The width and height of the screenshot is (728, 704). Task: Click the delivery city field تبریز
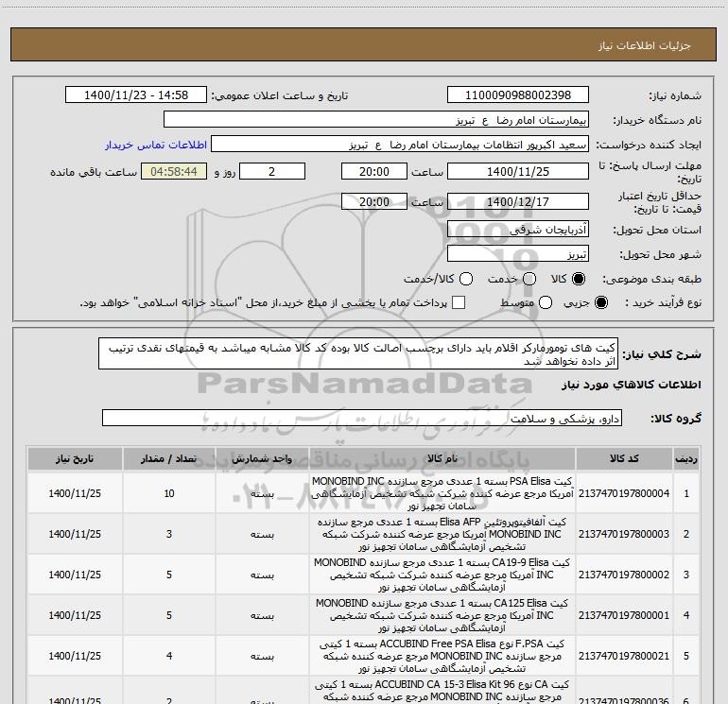tap(518, 254)
